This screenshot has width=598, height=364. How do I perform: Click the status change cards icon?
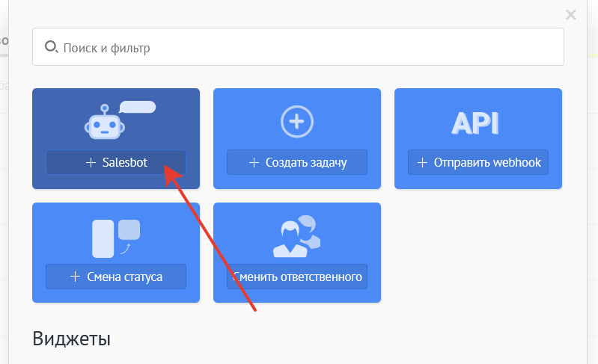(116, 238)
